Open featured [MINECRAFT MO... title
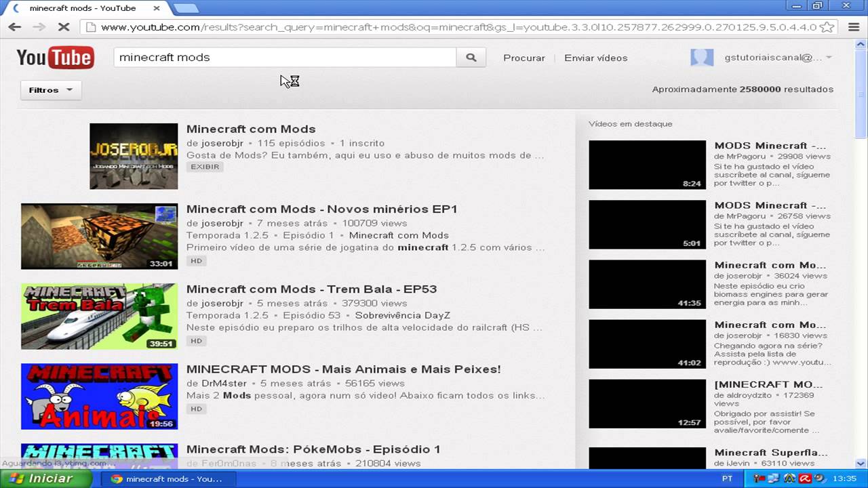 tap(768, 384)
